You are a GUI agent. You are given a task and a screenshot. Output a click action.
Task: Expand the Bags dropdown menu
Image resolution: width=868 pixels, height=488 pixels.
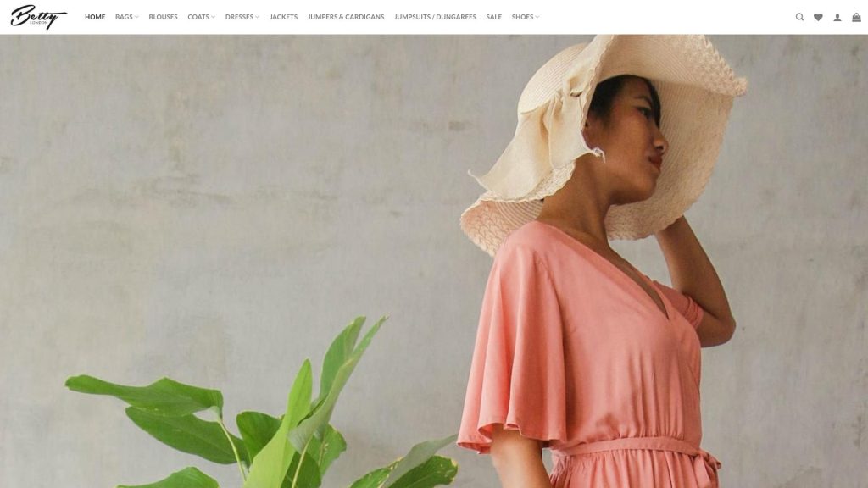(x=127, y=17)
